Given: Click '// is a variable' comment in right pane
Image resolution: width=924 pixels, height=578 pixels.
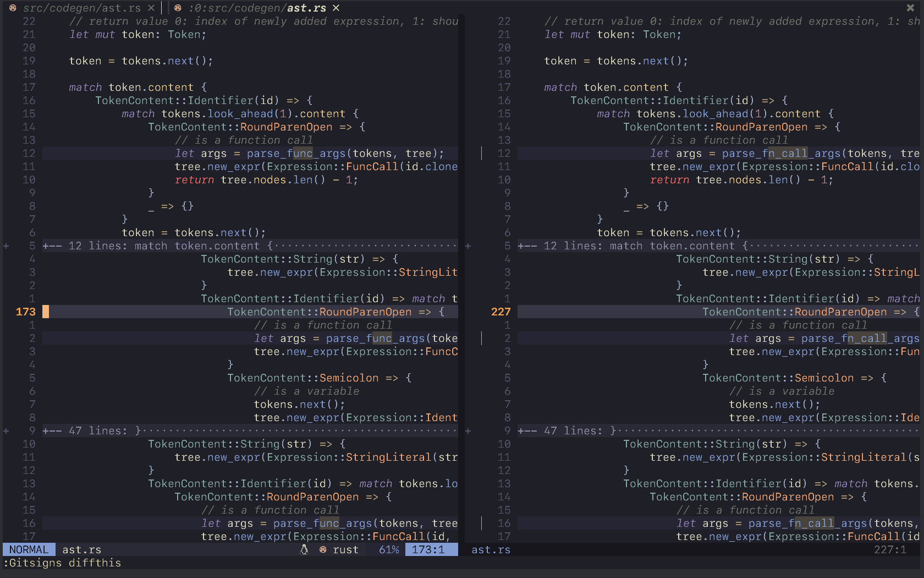Looking at the screenshot, I should point(782,391).
